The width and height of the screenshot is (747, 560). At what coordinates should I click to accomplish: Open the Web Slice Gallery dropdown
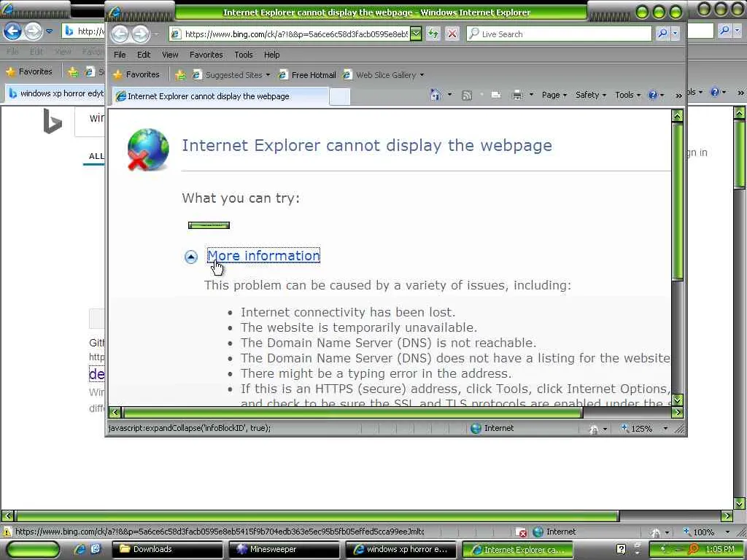click(x=422, y=75)
